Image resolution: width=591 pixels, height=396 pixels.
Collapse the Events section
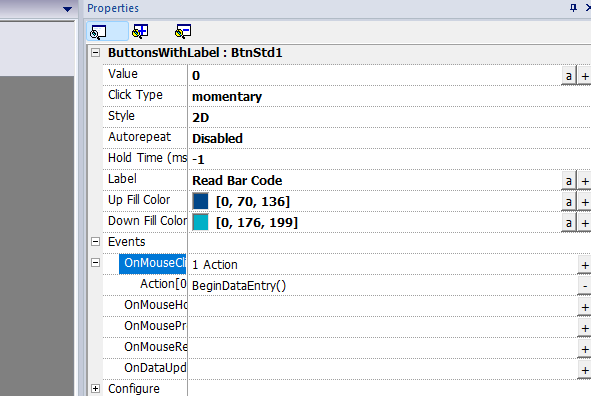pyautogui.click(x=96, y=242)
